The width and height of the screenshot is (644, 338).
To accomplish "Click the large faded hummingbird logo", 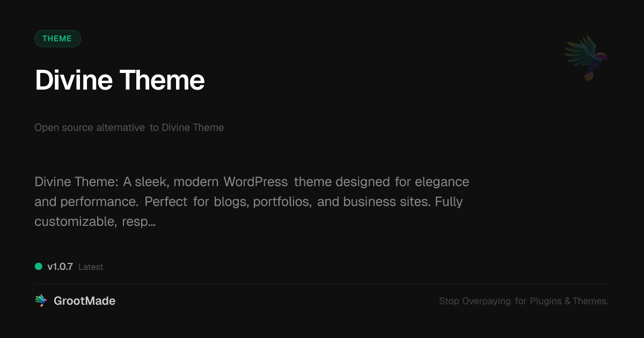I will [586, 57].
